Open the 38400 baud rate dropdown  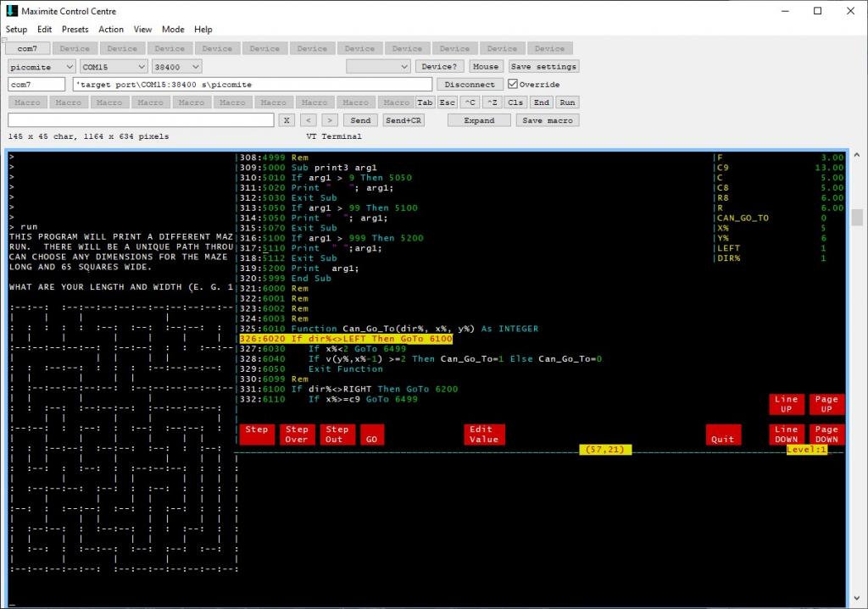pos(176,66)
